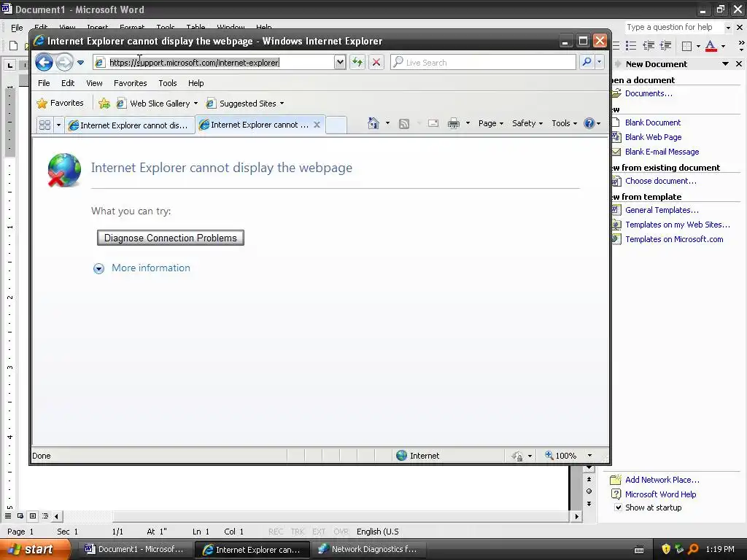Expand the Suggested Sites dropdown
The height and width of the screenshot is (560, 747).
click(282, 104)
